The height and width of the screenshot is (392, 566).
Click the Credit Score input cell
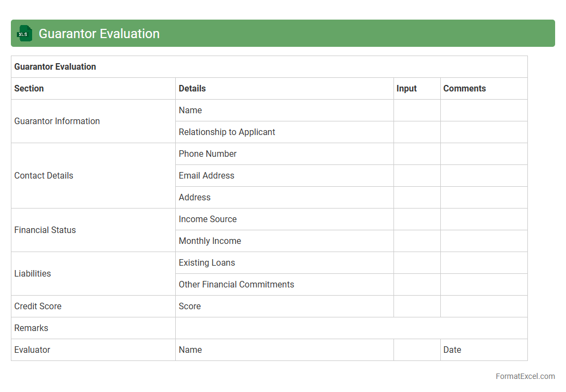pyautogui.click(x=416, y=307)
